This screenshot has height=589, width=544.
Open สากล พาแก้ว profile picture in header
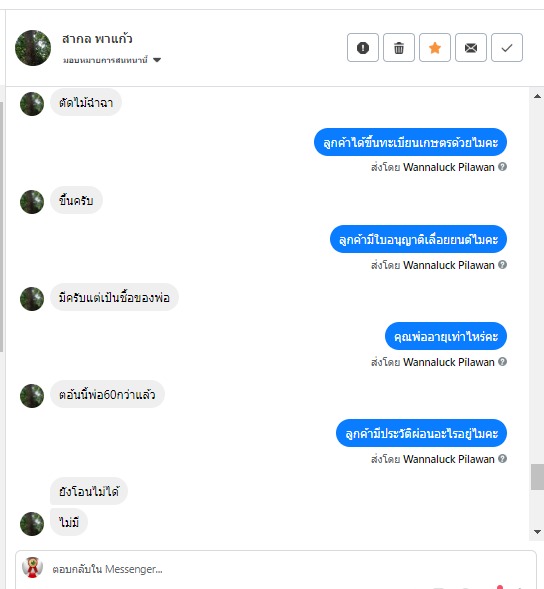tap(33, 48)
